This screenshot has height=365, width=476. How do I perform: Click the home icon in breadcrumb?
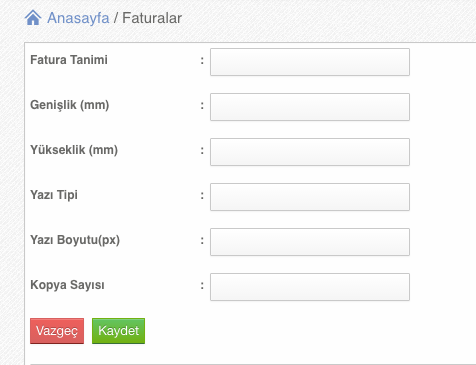[33, 18]
